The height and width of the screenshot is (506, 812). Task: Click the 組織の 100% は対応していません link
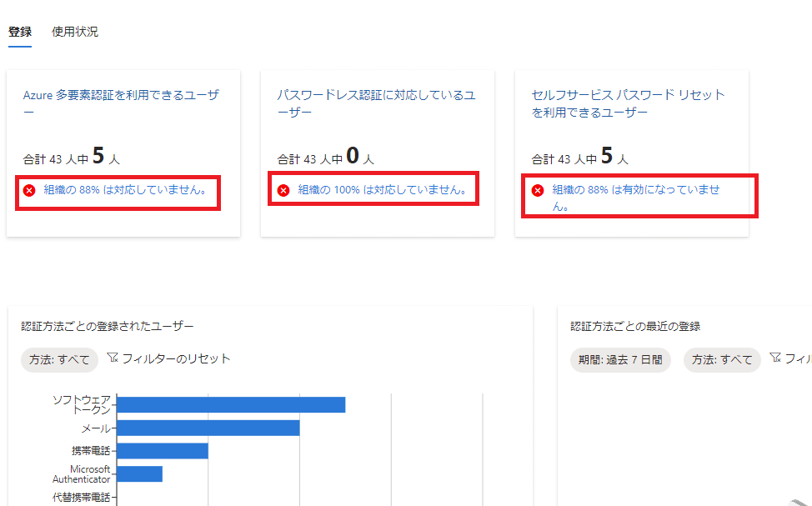click(x=382, y=190)
